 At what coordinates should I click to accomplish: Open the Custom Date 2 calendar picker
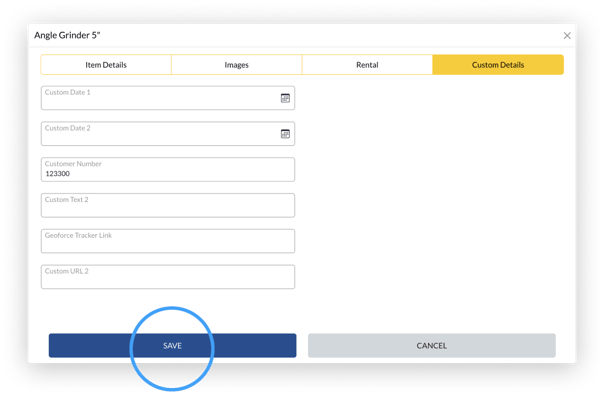point(285,134)
